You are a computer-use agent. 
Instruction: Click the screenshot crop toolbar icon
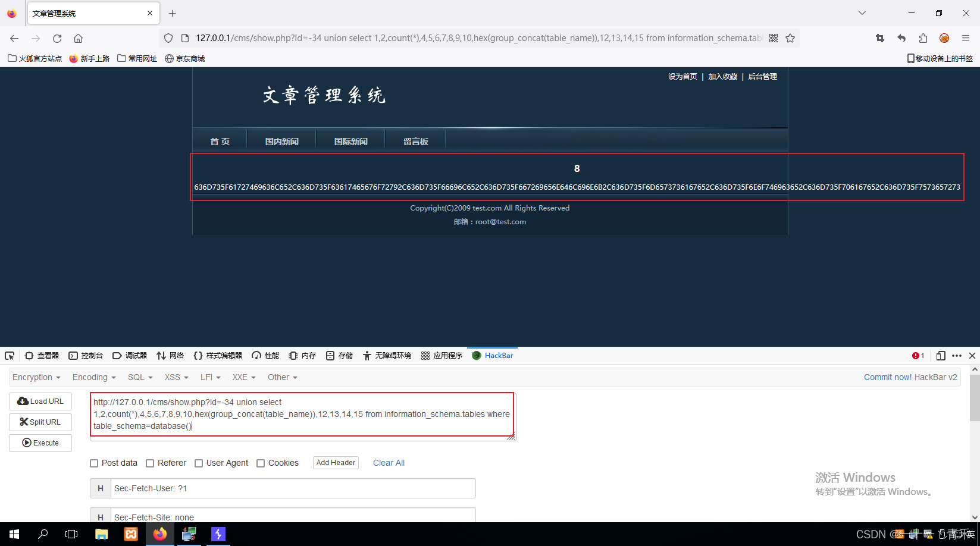pos(880,38)
